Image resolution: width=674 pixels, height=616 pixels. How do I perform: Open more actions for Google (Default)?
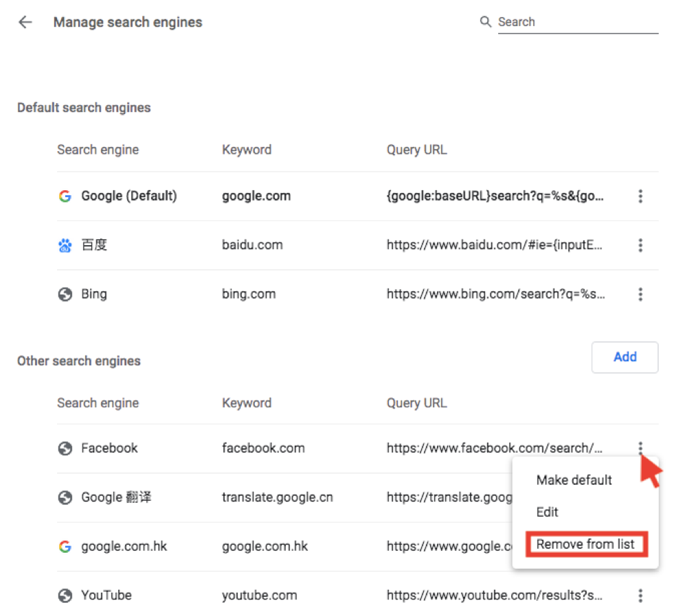640,196
